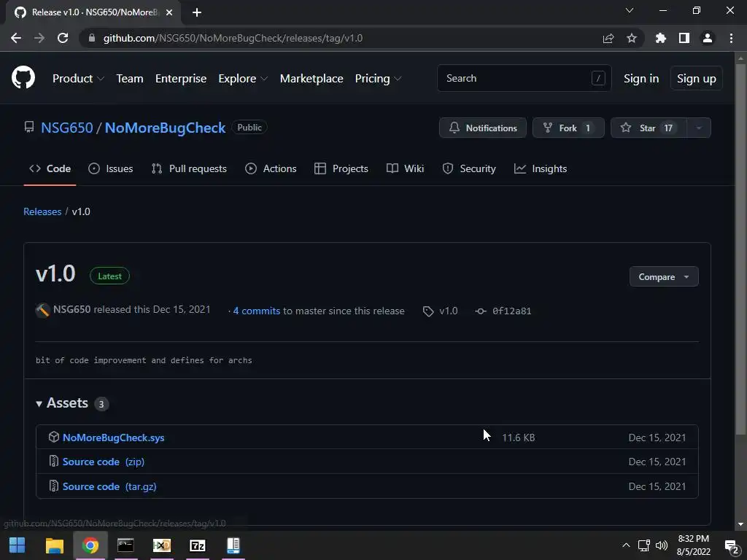Expand the Pricing menu
This screenshot has height=560, width=747.
(379, 79)
